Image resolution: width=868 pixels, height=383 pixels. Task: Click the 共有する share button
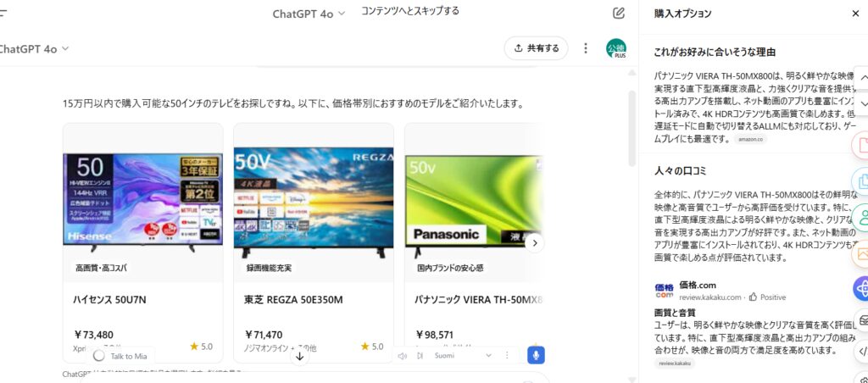coord(536,48)
